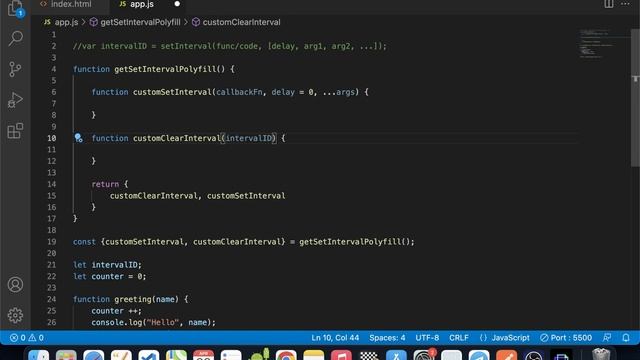This screenshot has width=640, height=360.
Task: Open the More Actions ellipsis menu
Action: [x=625, y=4]
